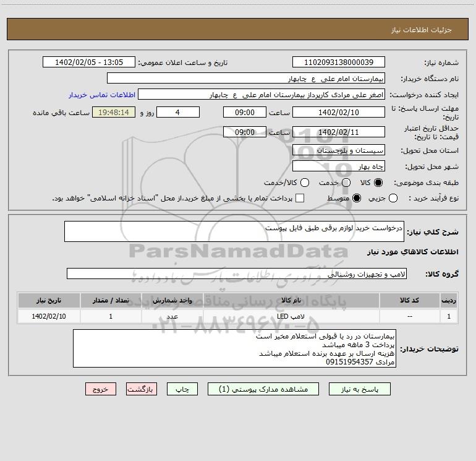476x461 pixels.
Task: Click the تعداد / مقدار column header
Action: coord(111,300)
